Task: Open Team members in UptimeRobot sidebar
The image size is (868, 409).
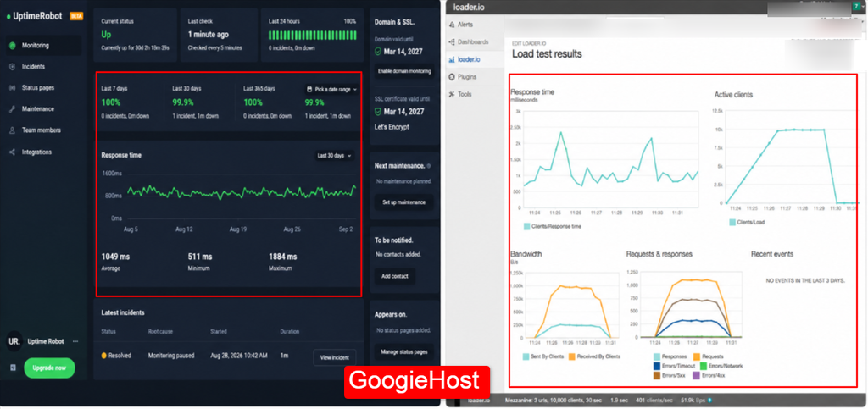Action: tap(43, 130)
